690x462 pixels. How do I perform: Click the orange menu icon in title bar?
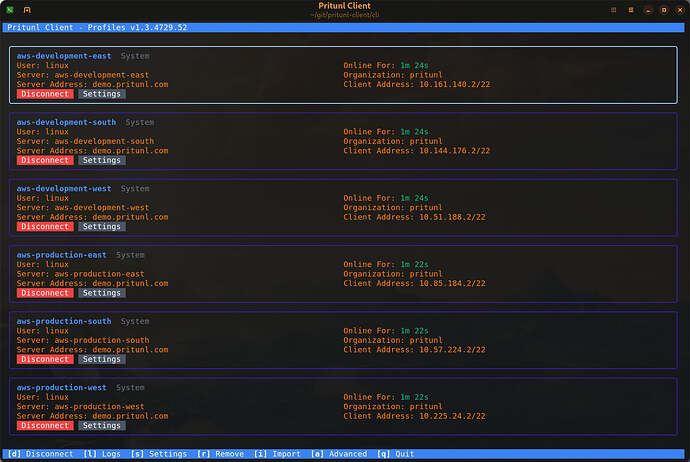tap(631, 10)
